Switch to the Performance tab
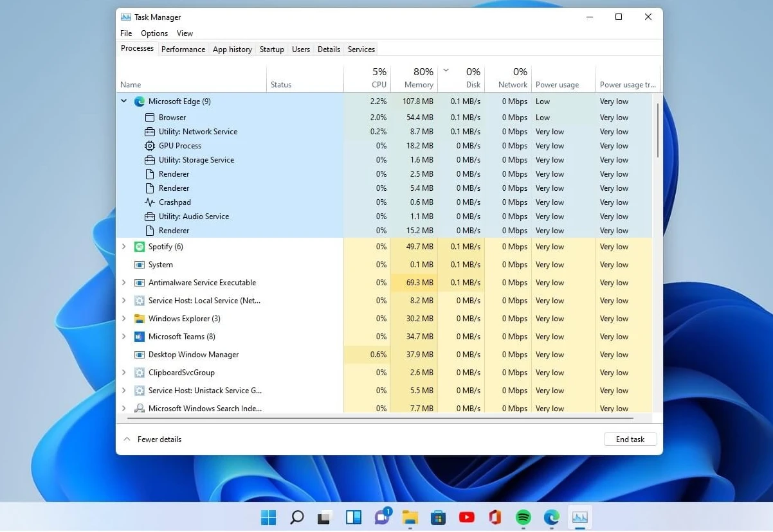Viewport: 773px width, 532px height. (x=183, y=49)
